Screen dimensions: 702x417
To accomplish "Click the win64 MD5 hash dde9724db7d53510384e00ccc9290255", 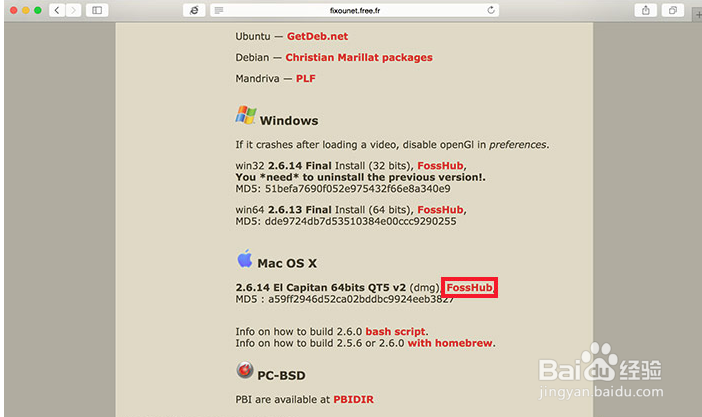I will click(x=360, y=221).
